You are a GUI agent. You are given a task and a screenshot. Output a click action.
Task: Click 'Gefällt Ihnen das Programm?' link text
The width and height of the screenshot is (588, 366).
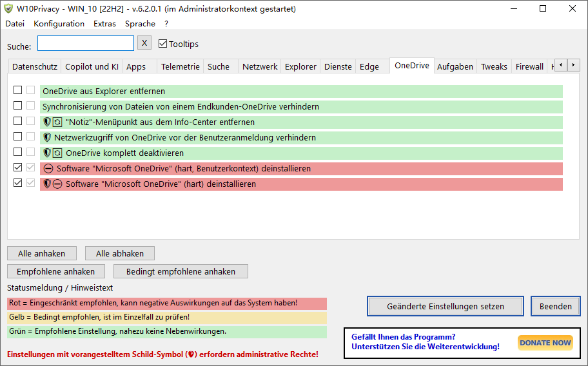404,337
